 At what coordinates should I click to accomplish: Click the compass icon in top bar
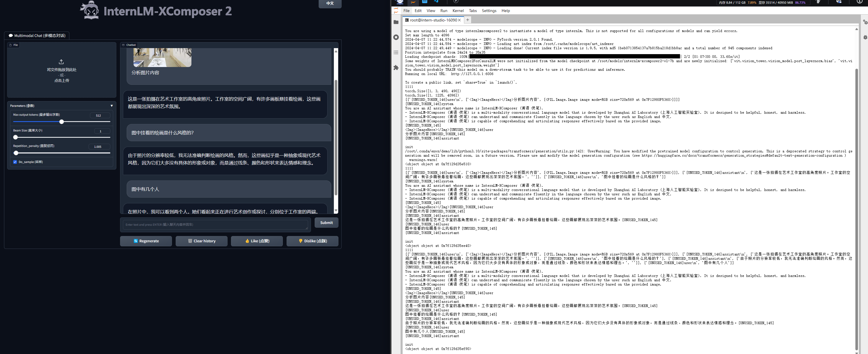coord(456,1)
